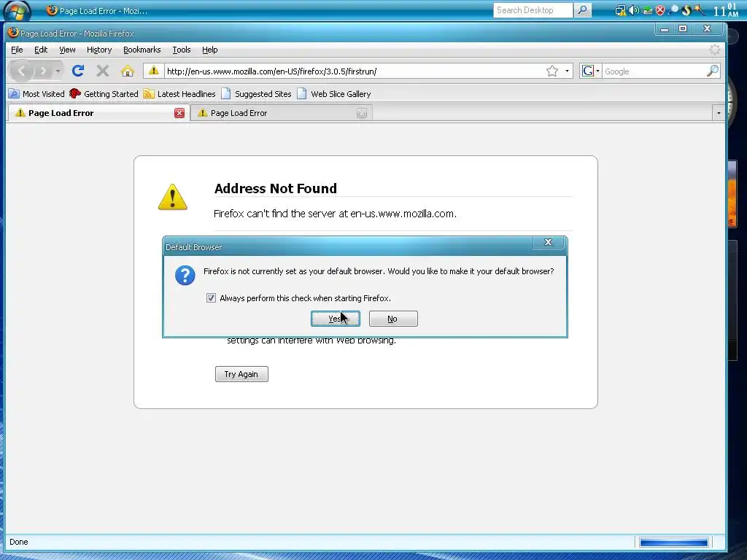Open the Edit menu
This screenshot has height=560, width=747.
pos(41,50)
